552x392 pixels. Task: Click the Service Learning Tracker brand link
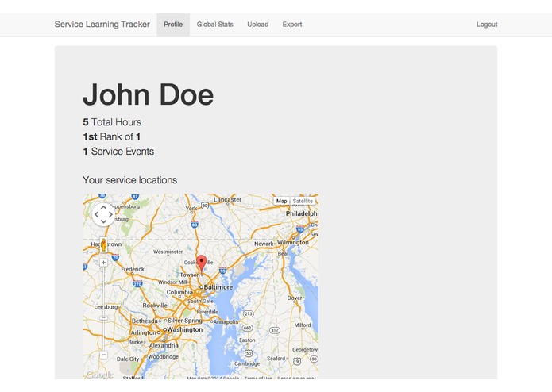[102, 25]
